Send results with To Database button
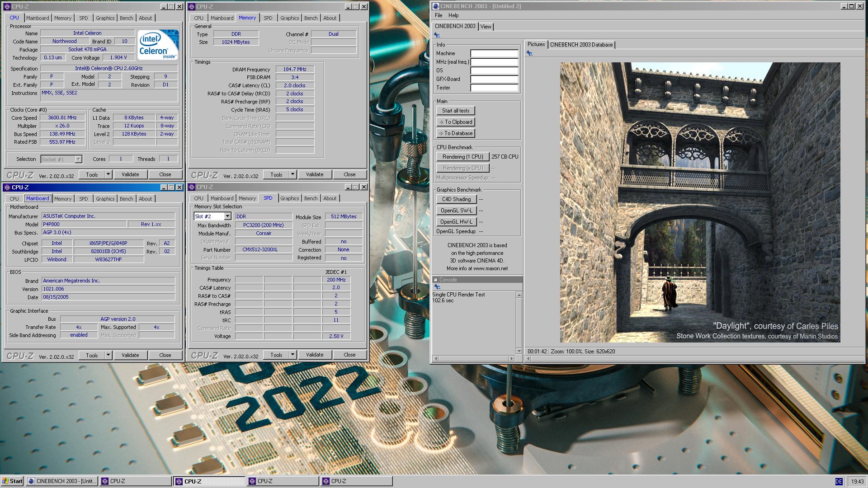 456,133
